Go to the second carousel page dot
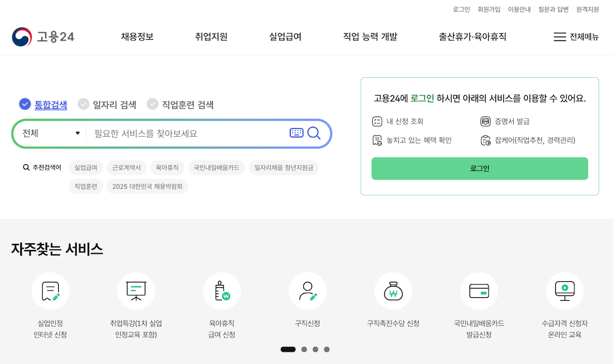 [x=304, y=349]
